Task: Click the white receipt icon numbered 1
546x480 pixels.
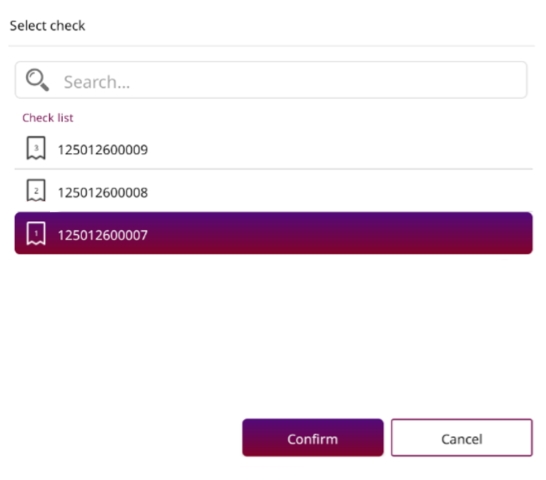Action: pos(36,233)
